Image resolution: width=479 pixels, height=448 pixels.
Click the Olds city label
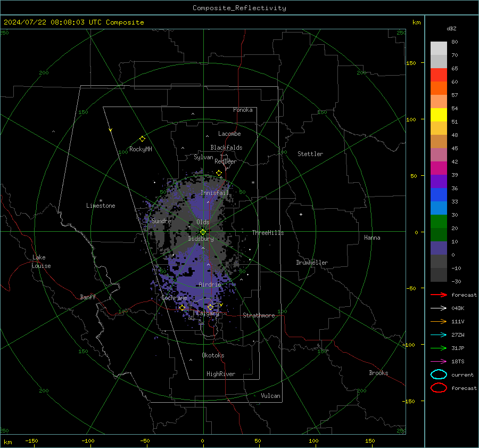coord(203,222)
